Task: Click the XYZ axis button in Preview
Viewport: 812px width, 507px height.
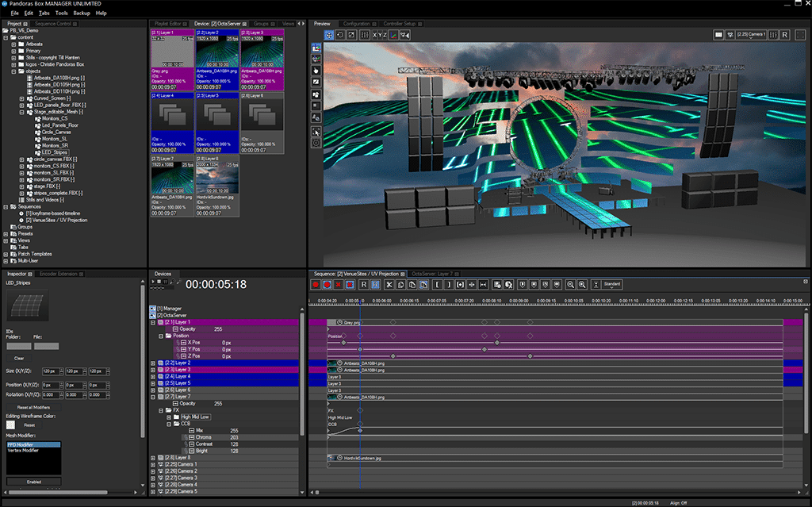Action: 380,35
